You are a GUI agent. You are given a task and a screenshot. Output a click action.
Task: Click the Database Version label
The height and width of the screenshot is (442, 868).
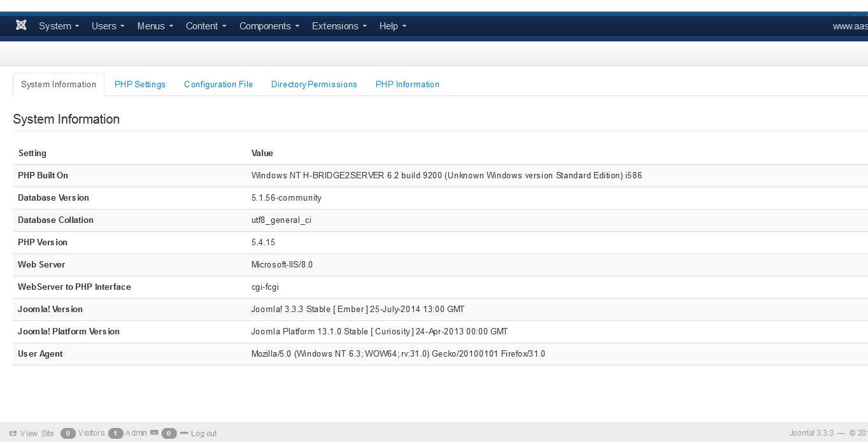coord(53,197)
